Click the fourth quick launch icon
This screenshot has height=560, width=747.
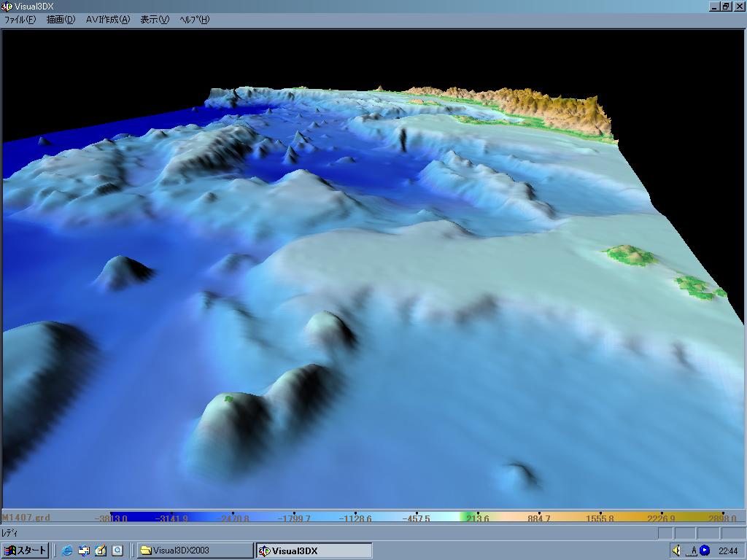[117, 551]
